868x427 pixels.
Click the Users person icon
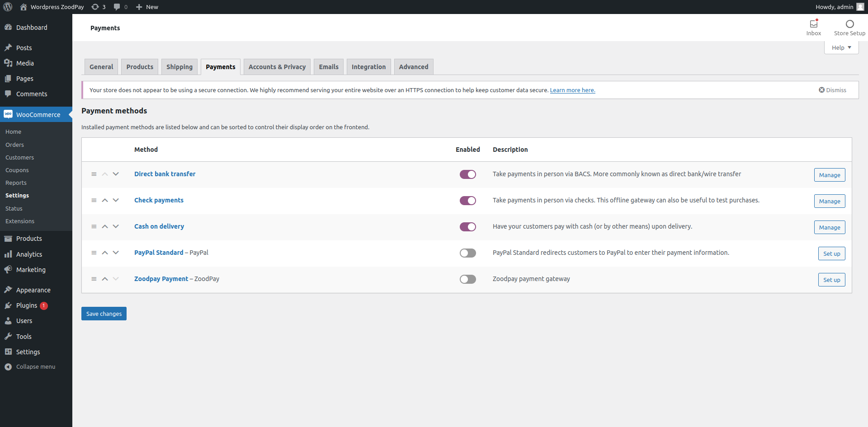tap(8, 321)
